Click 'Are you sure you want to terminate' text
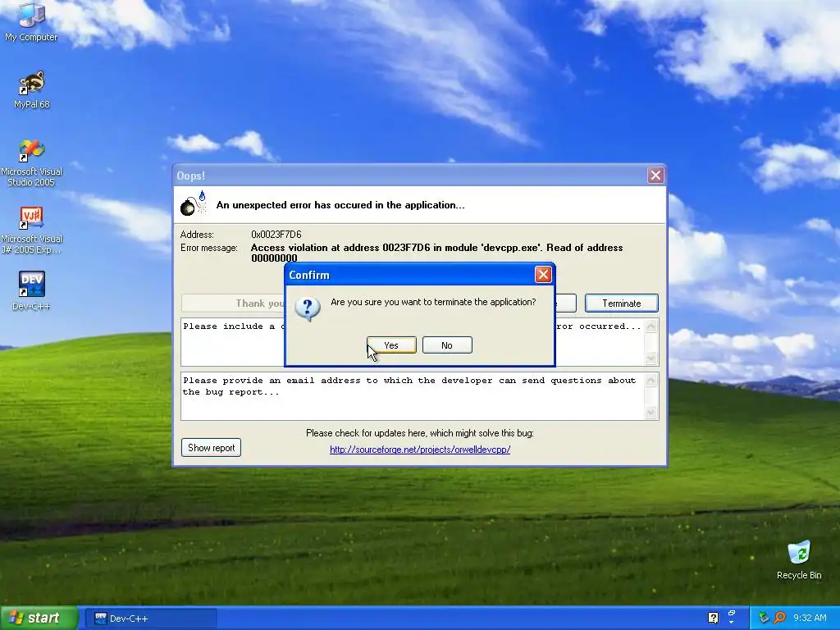Screen dimensions: 840x630 [x=433, y=302]
